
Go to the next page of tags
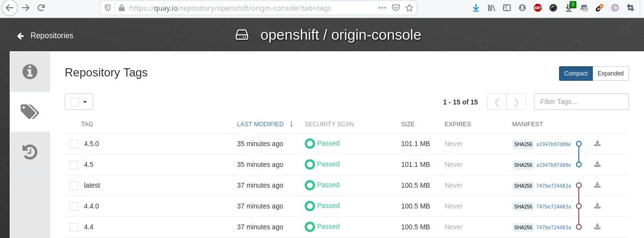pyautogui.click(x=517, y=102)
